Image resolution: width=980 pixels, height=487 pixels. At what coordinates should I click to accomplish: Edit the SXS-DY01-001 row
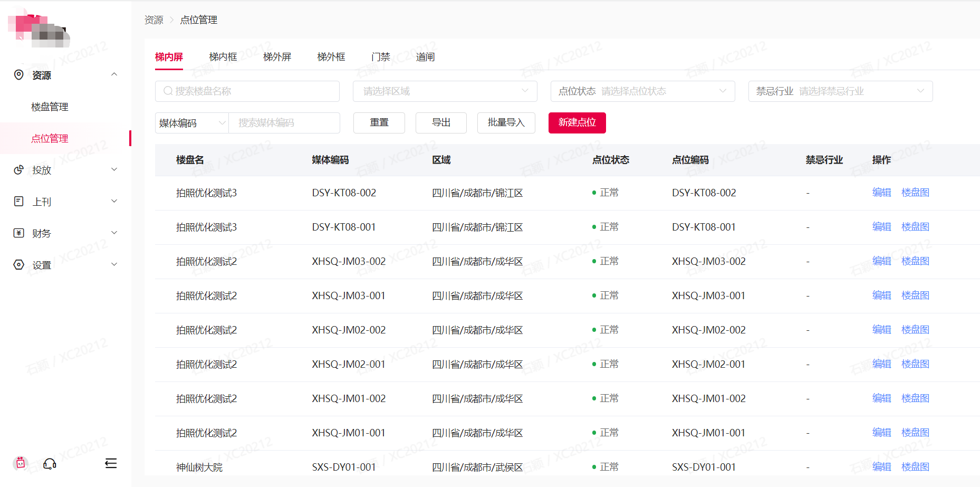click(882, 467)
